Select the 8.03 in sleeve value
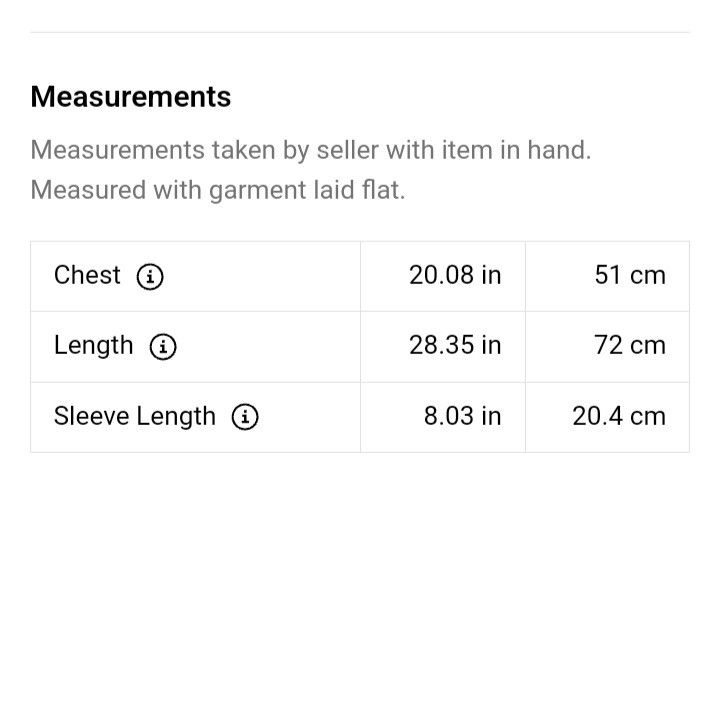The height and width of the screenshot is (720, 720). click(x=462, y=416)
